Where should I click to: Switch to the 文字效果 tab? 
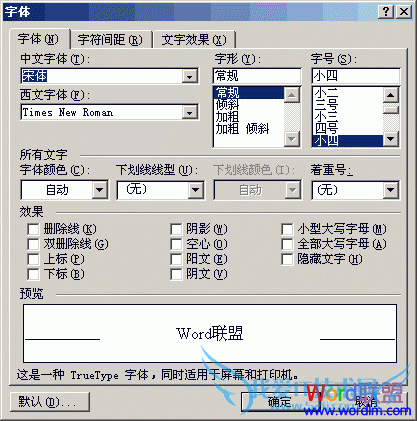point(194,40)
